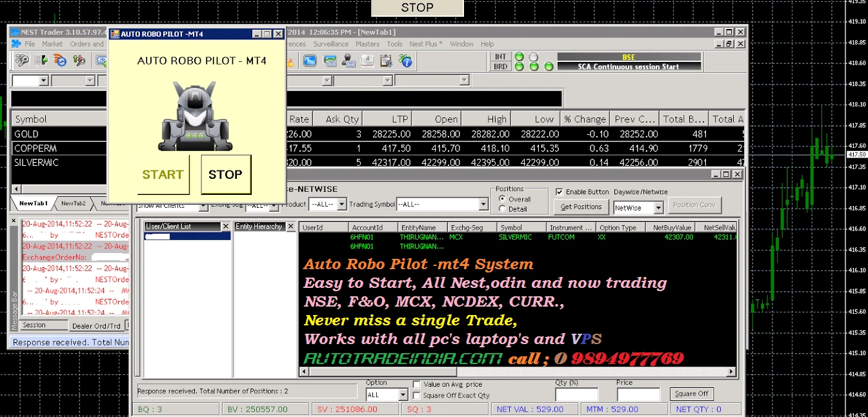
Task: Click the Qty (%) input field
Action: [x=577, y=394]
